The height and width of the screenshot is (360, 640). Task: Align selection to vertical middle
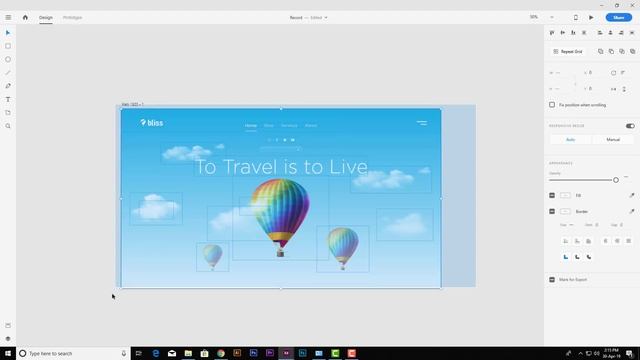pyautogui.click(x=562, y=33)
